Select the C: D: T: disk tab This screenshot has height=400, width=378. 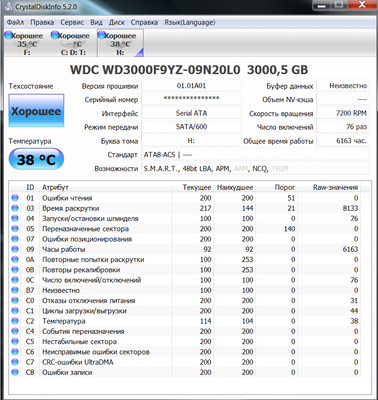73,43
